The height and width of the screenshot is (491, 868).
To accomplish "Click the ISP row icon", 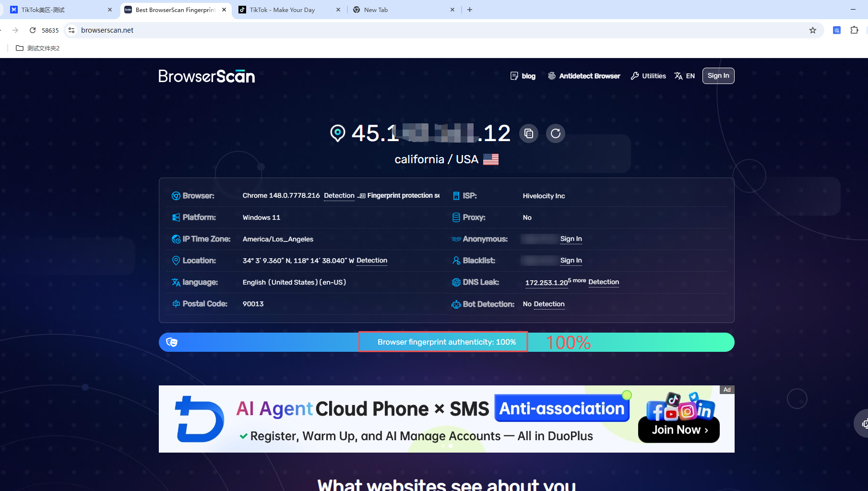I will (x=456, y=196).
